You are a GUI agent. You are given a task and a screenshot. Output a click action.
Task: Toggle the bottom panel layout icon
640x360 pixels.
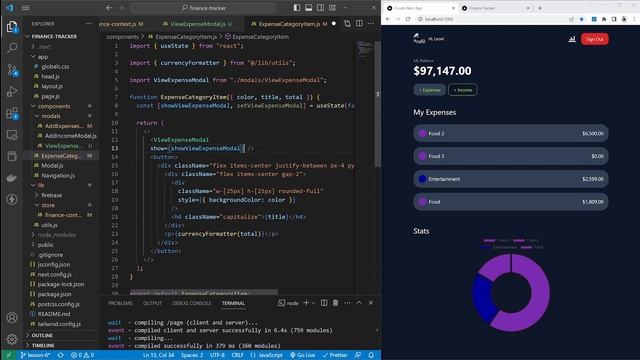pyautogui.click(x=309, y=8)
